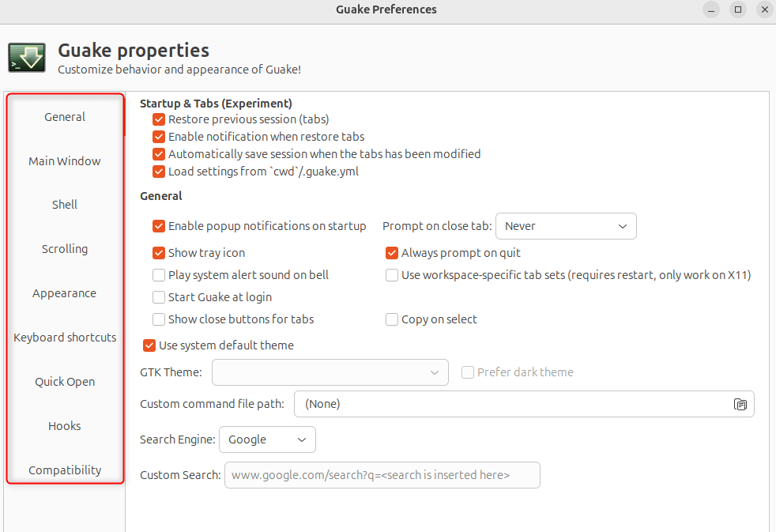This screenshot has width=776, height=532.
Task: Click the Prefer dark theme checkbox
Action: click(x=468, y=372)
